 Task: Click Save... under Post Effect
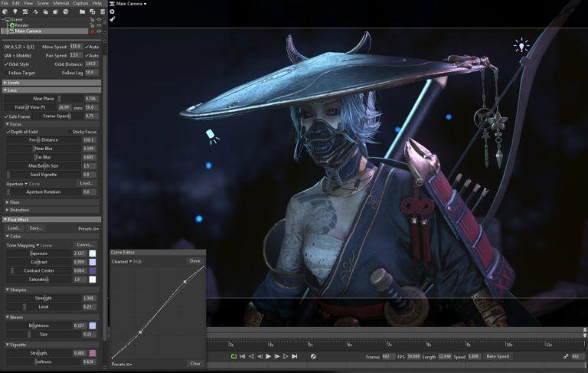pos(36,228)
